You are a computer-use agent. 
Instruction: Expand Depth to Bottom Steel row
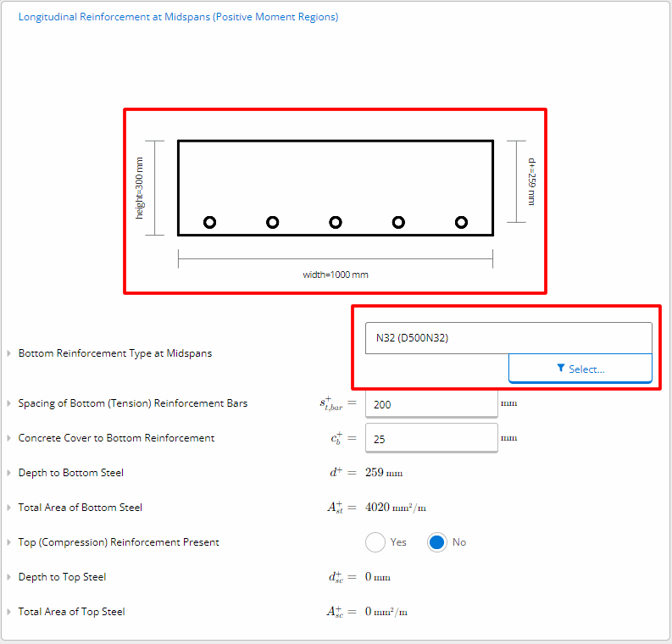point(8,473)
